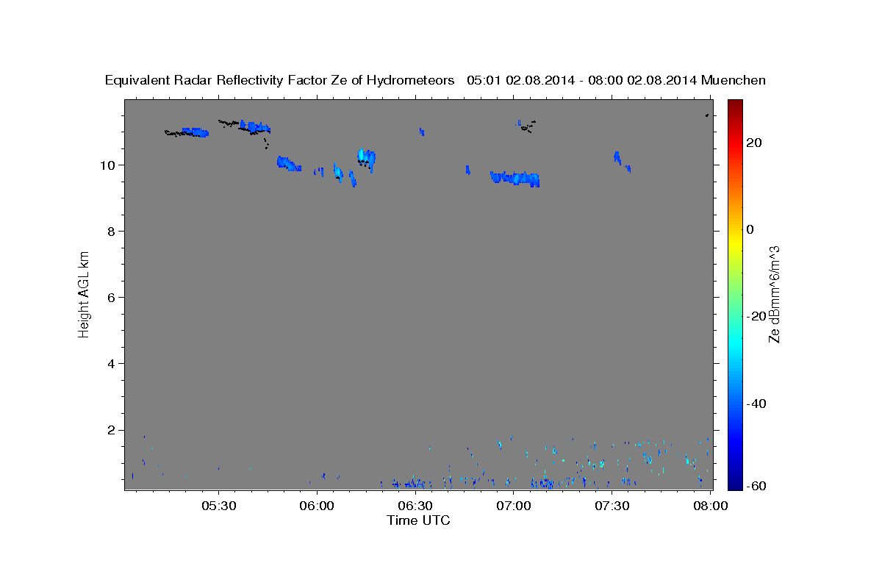Click the 06:30 time tick label
The height and width of the screenshot is (588, 882).
(415, 506)
